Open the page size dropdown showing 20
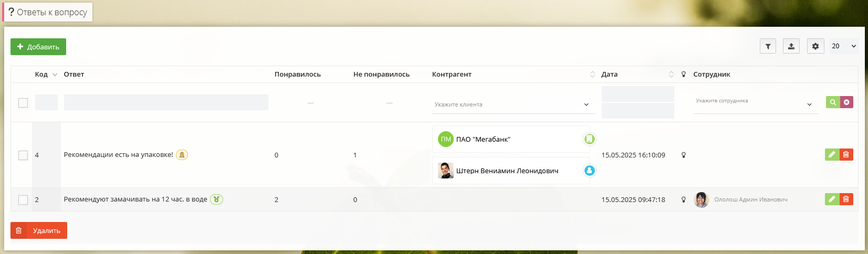The height and width of the screenshot is (254, 868). (844, 46)
